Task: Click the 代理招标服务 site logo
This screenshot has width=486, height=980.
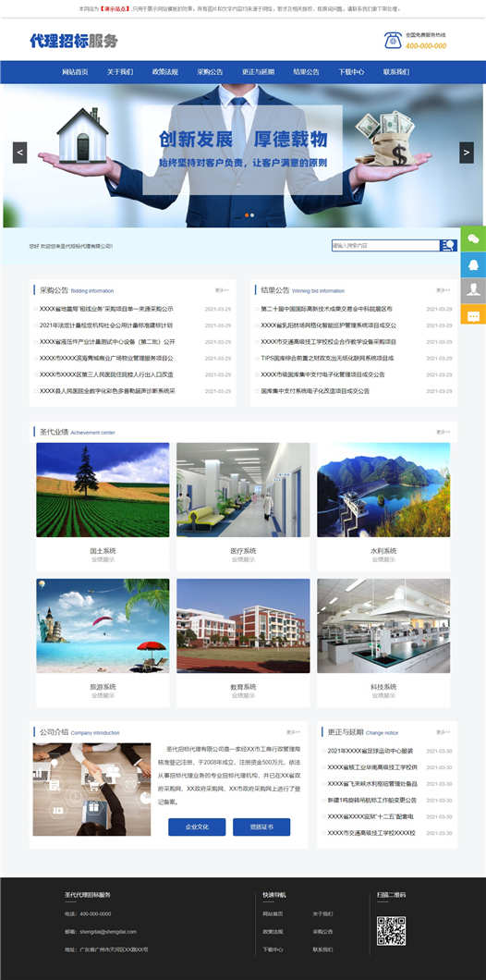Action: point(74,42)
